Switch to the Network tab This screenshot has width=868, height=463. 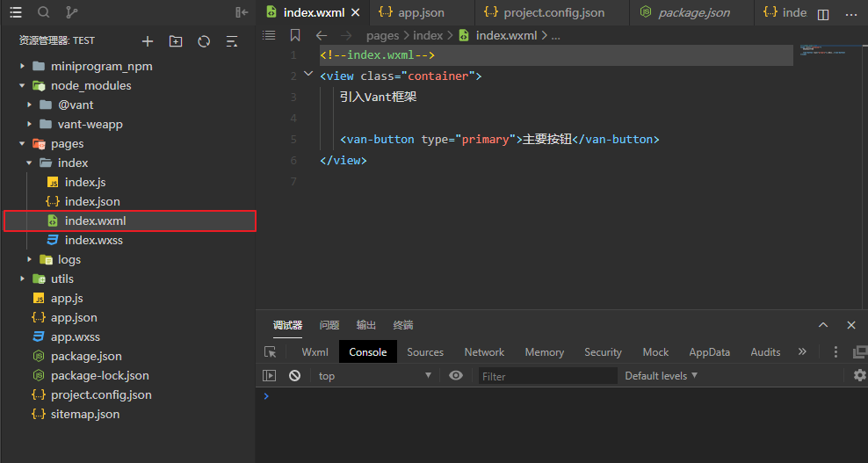[x=484, y=351]
